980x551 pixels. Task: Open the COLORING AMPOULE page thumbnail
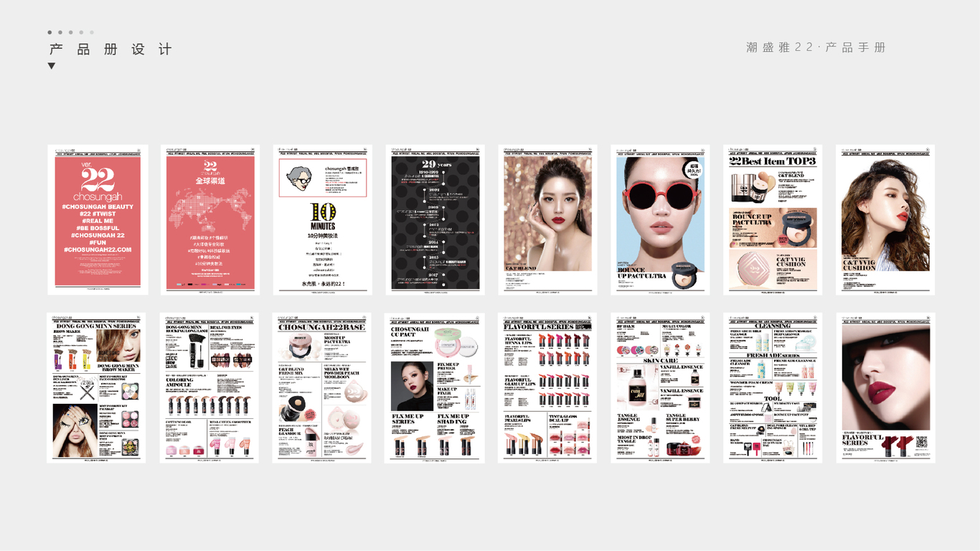point(209,387)
